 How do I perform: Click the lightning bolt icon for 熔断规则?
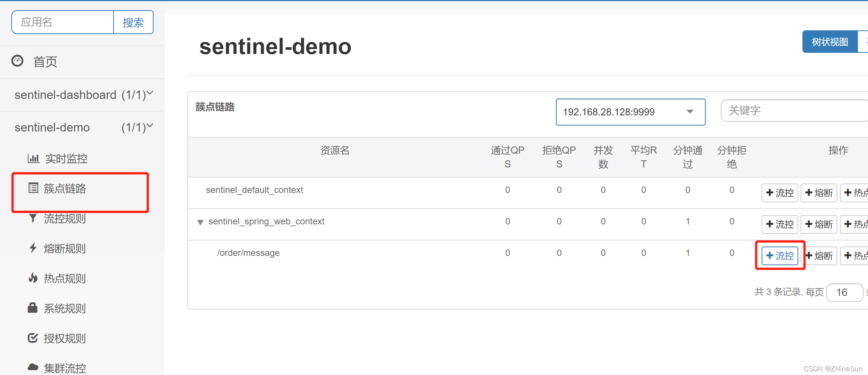point(33,248)
